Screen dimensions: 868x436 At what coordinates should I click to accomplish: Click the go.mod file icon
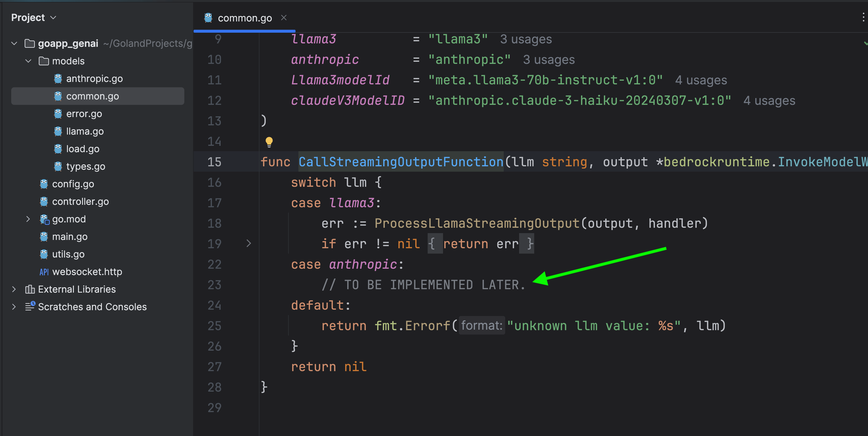(44, 219)
